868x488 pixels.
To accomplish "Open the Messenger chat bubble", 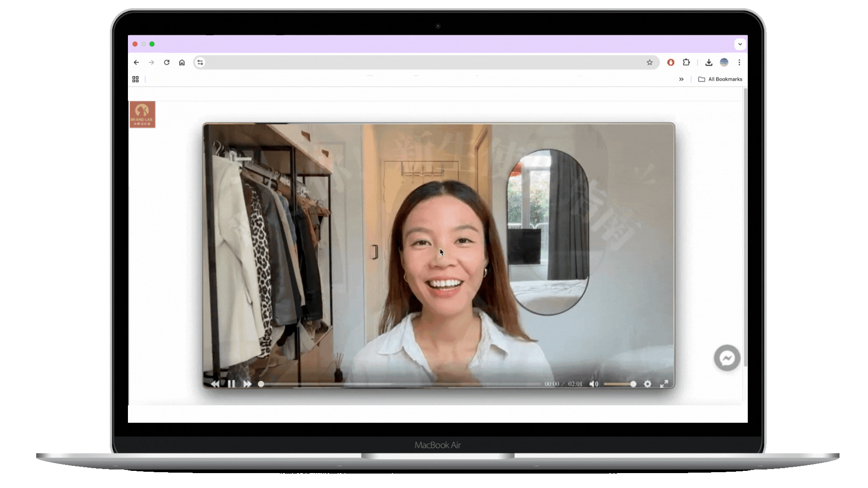I will [727, 358].
